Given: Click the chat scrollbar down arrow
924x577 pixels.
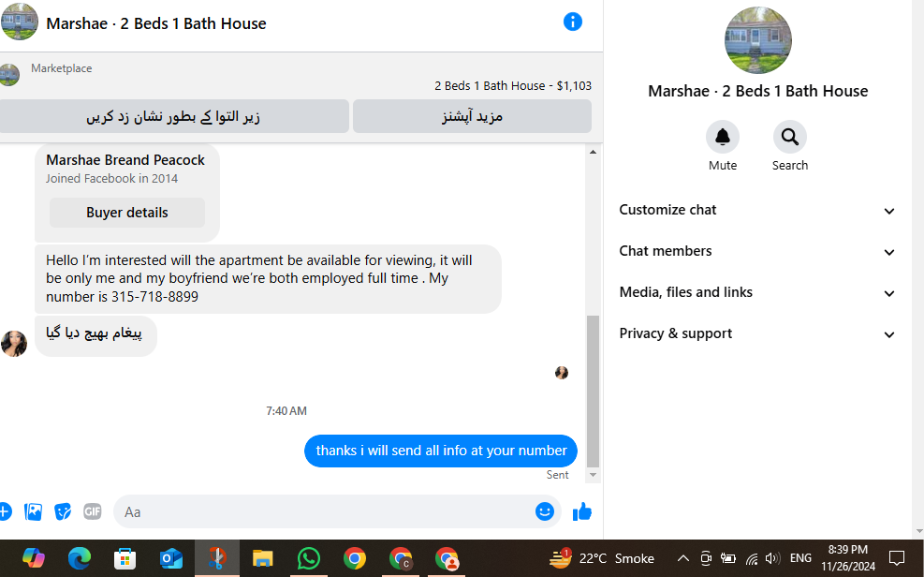Looking at the screenshot, I should click(593, 475).
